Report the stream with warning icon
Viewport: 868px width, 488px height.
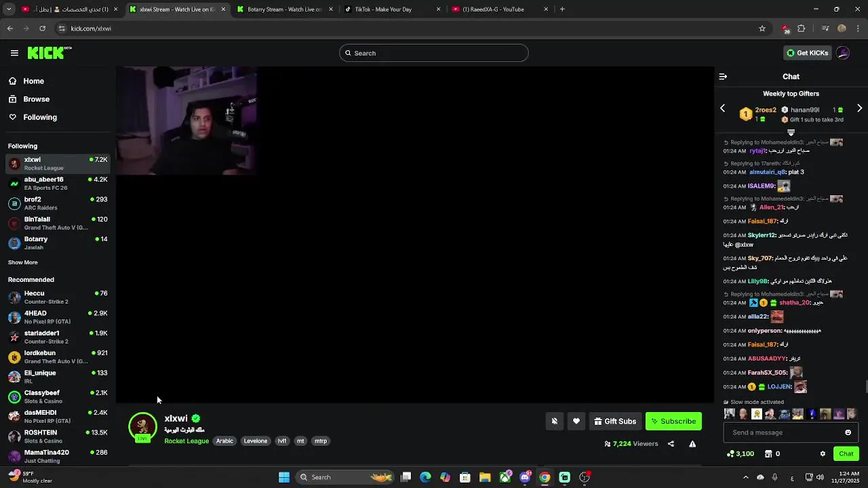click(692, 444)
